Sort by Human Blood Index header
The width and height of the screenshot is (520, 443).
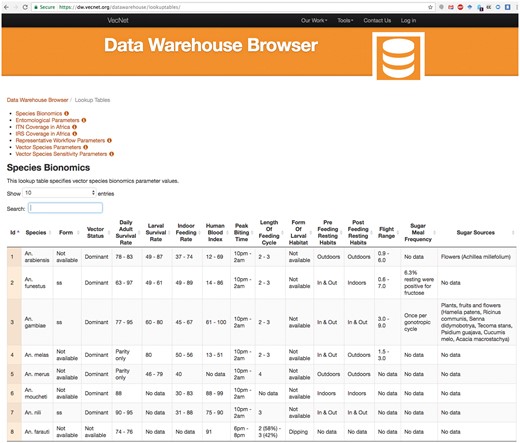pos(216,232)
